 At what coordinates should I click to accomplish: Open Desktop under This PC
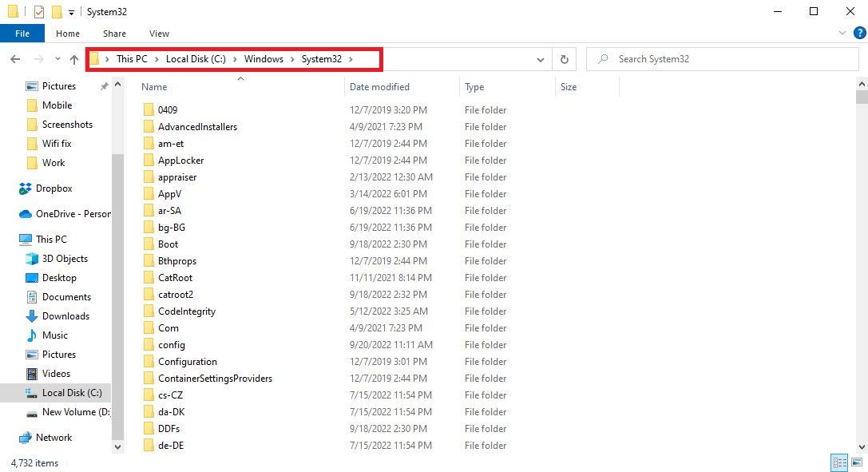[x=59, y=278]
